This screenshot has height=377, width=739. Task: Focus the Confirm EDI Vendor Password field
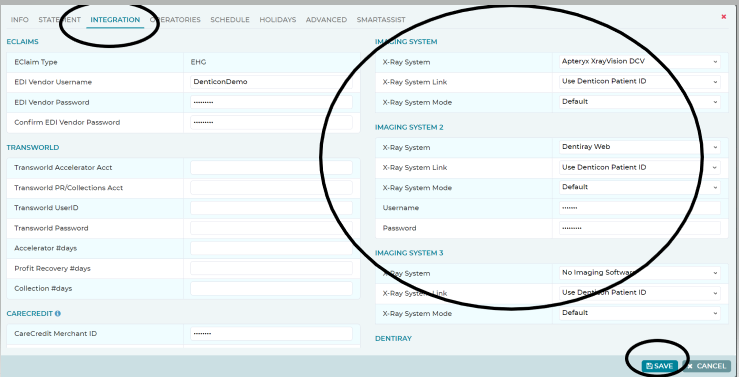(271, 123)
